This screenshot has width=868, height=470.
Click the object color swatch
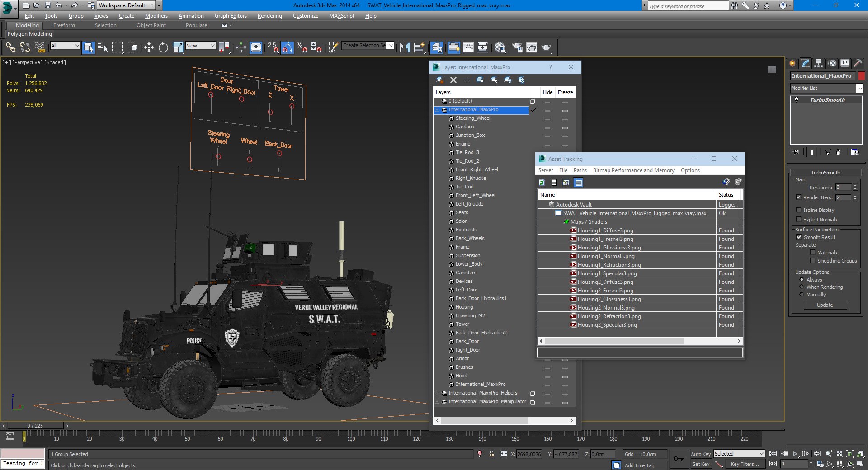(861, 76)
